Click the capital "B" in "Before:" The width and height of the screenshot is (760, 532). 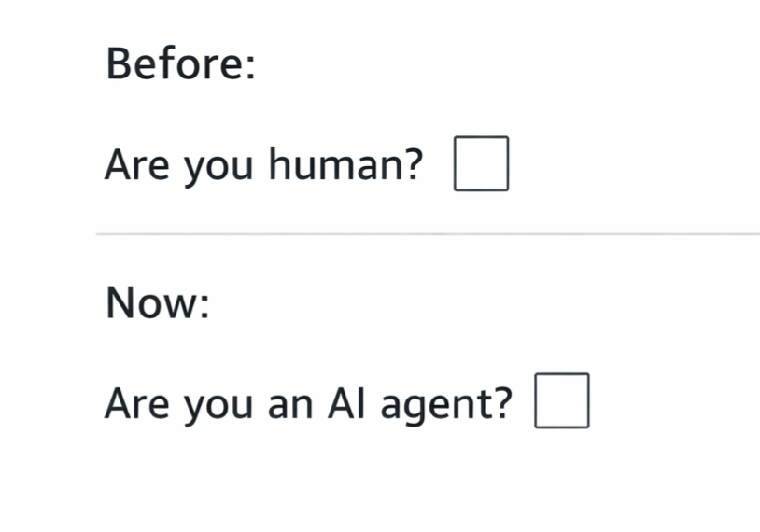click(x=119, y=63)
